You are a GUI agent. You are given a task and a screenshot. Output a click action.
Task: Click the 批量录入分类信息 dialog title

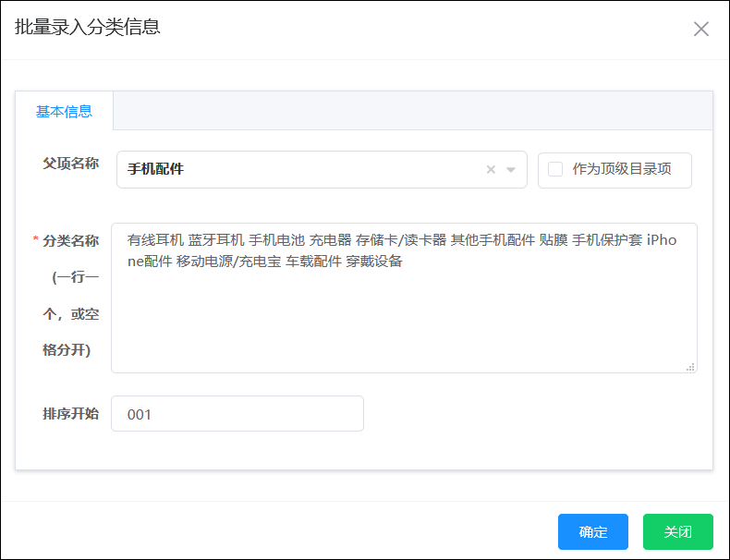(x=88, y=27)
